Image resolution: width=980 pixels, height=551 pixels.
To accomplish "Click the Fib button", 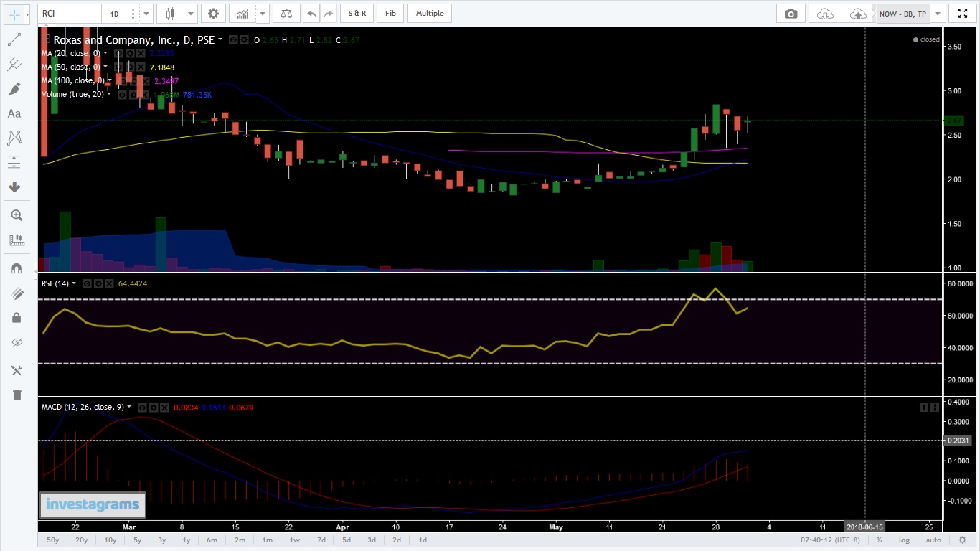I will tap(390, 13).
